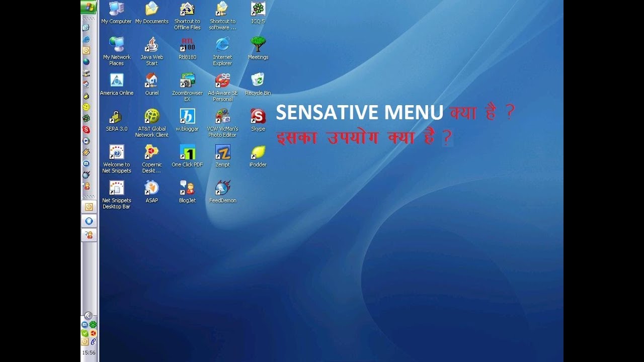Click the system clock showing 15:56

(89, 353)
